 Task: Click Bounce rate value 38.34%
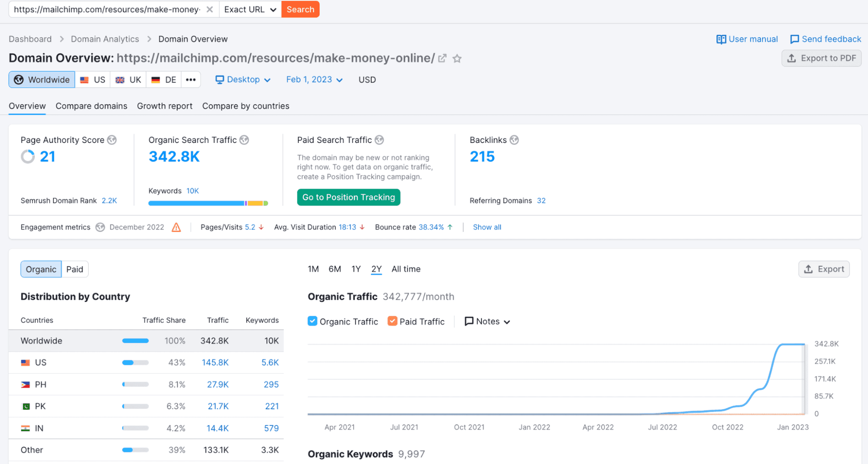pyautogui.click(x=431, y=227)
